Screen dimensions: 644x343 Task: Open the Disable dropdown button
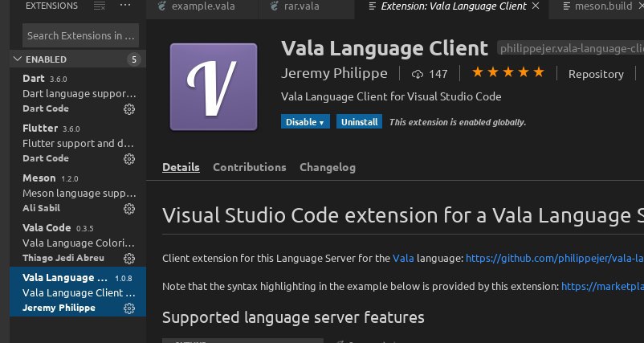tap(305, 122)
